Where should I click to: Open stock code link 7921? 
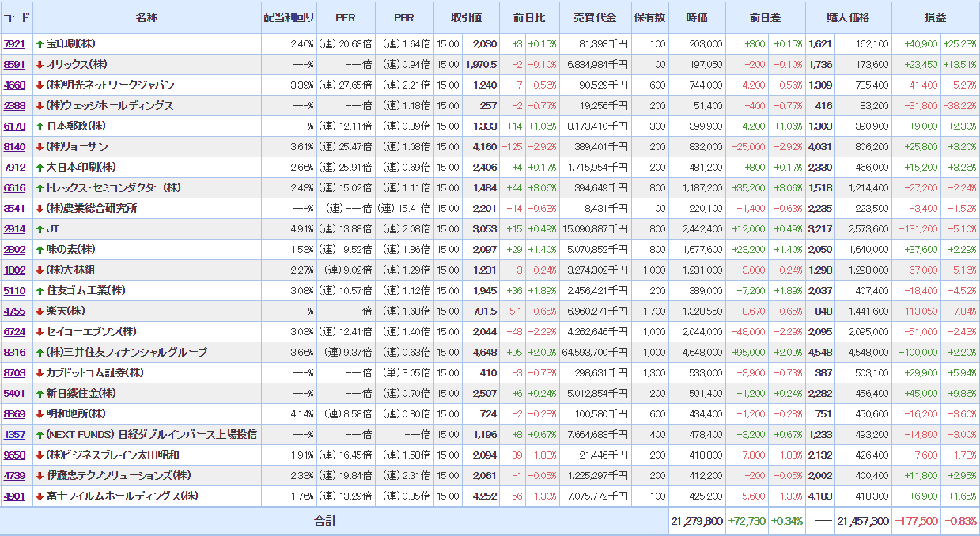click(14, 44)
